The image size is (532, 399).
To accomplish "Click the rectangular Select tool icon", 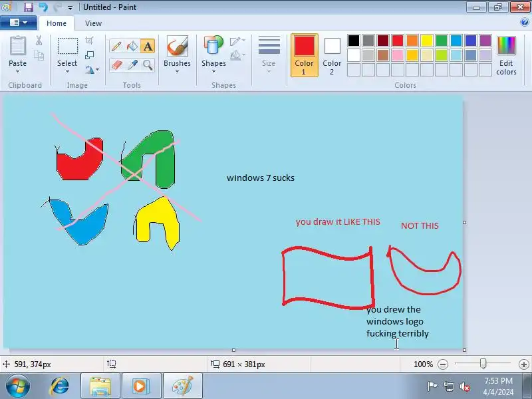I will [x=68, y=46].
